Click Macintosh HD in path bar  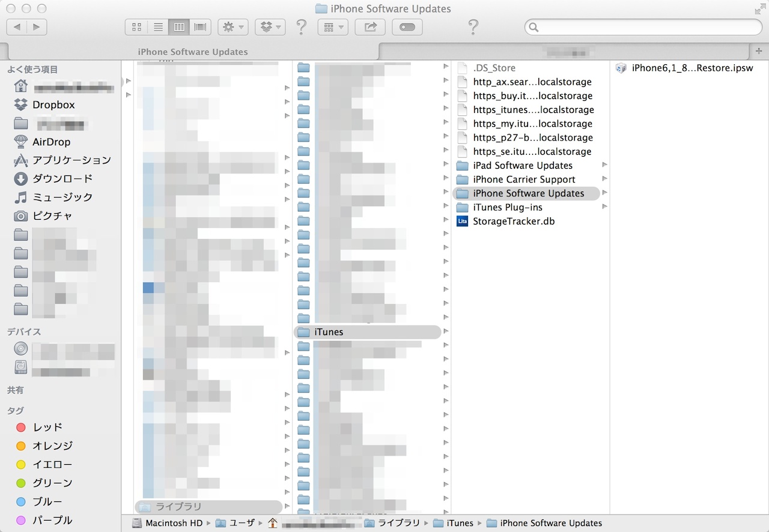click(167, 523)
